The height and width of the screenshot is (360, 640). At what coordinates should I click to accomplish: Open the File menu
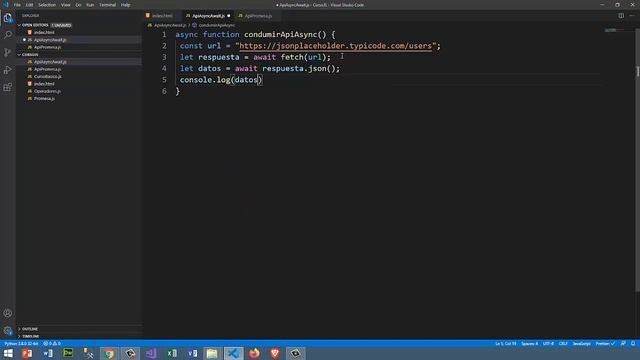pos(17,5)
